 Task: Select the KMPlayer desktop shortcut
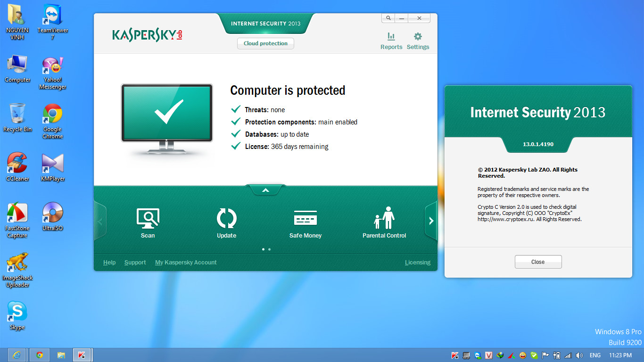tap(52, 167)
